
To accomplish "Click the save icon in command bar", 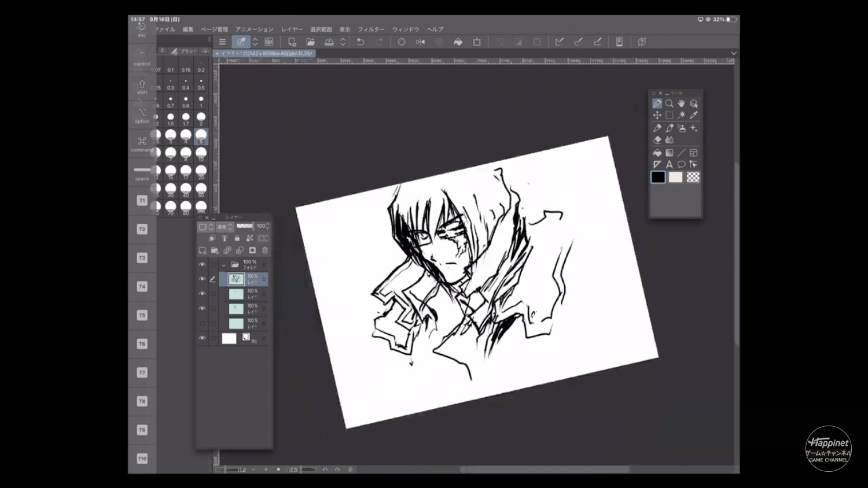I will 329,42.
